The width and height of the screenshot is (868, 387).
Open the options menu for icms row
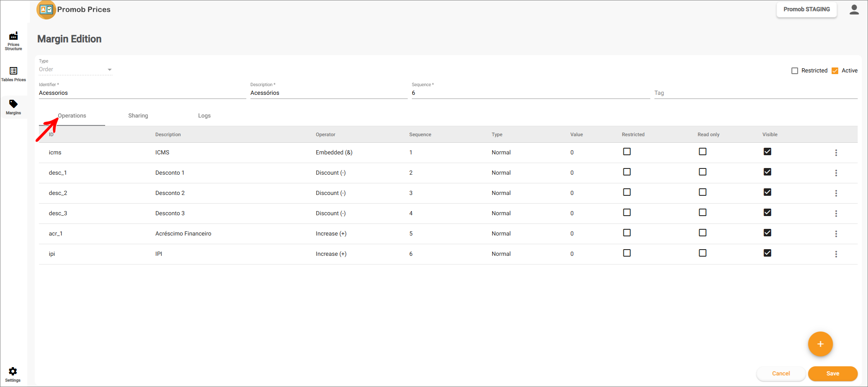(x=836, y=153)
